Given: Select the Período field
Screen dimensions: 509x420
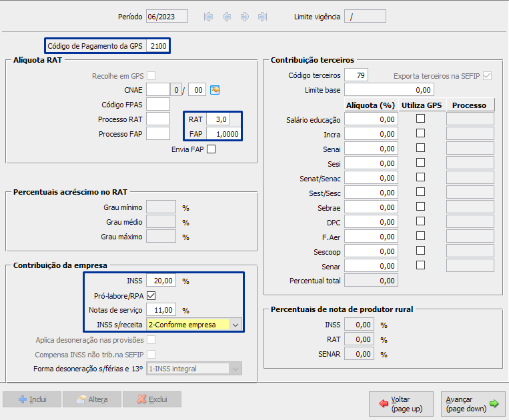Looking at the screenshot, I should 167,17.
